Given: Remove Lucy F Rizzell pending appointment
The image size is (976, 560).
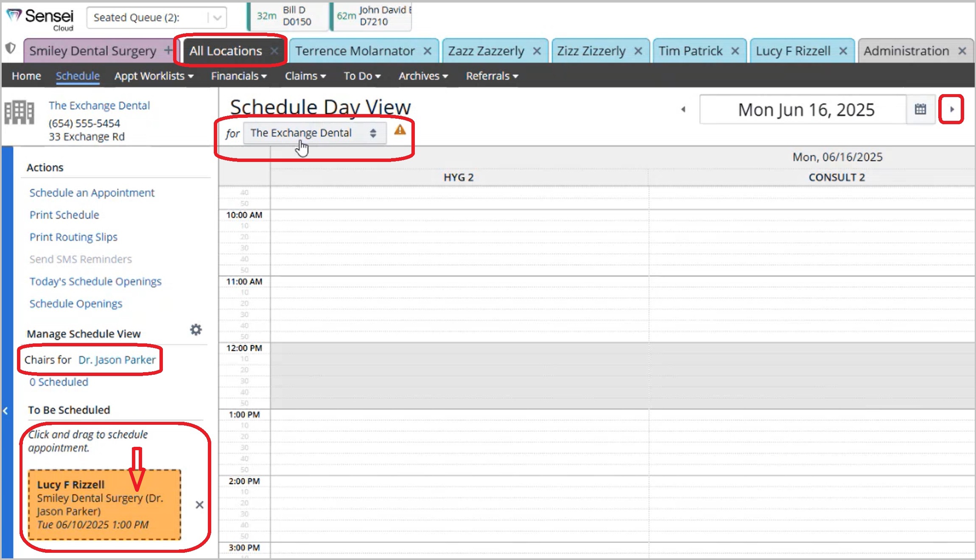Looking at the screenshot, I should 199,505.
